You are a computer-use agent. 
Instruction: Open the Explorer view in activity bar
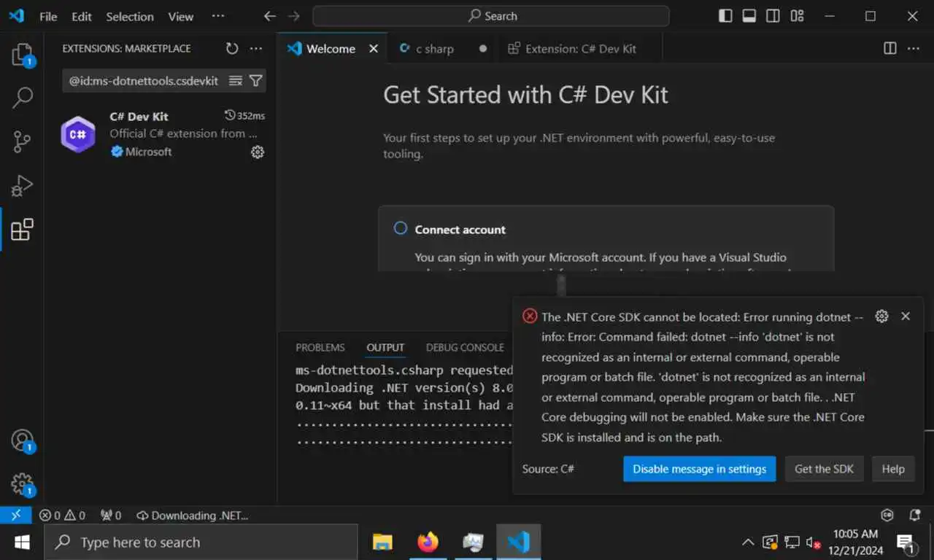tap(22, 55)
